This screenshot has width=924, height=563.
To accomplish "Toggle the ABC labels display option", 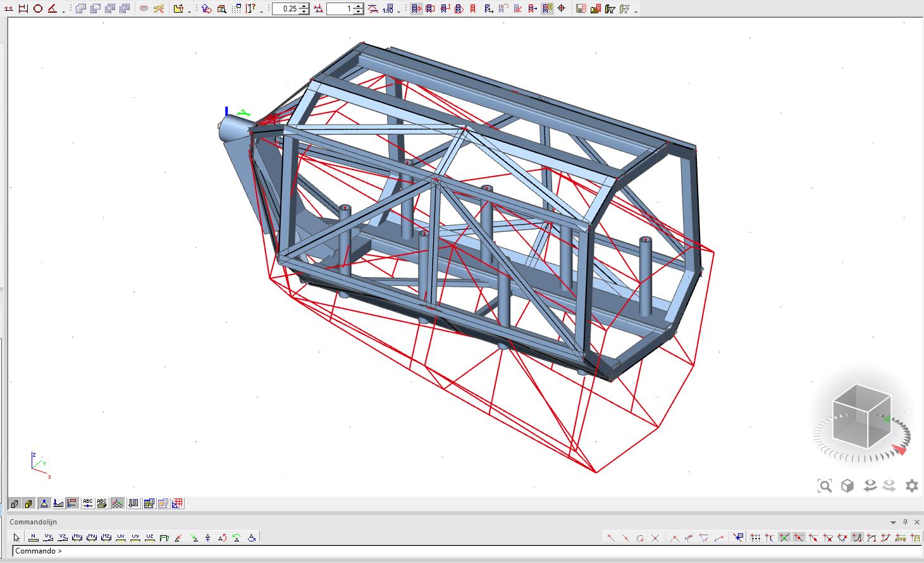I will click(x=88, y=504).
